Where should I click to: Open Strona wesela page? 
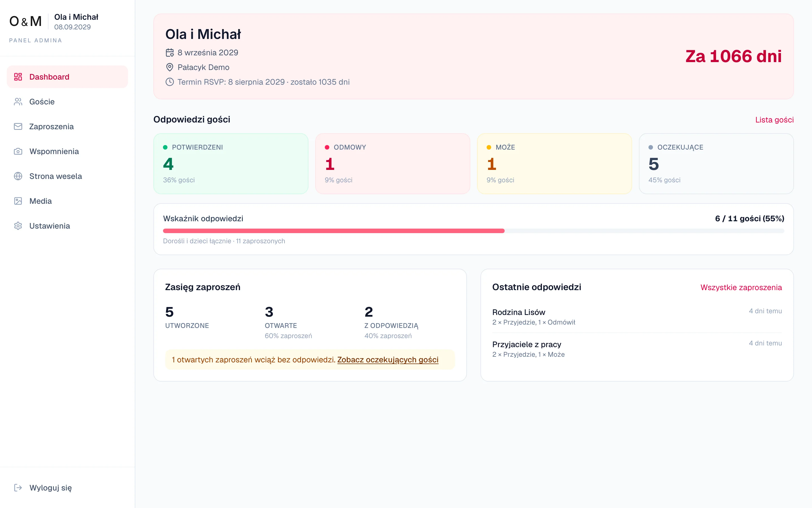click(67, 176)
